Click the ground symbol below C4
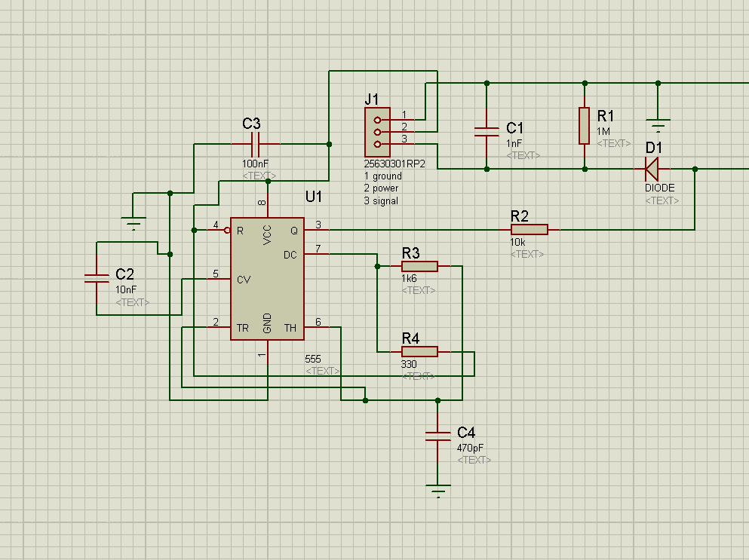The height and width of the screenshot is (560, 749). coord(437,488)
